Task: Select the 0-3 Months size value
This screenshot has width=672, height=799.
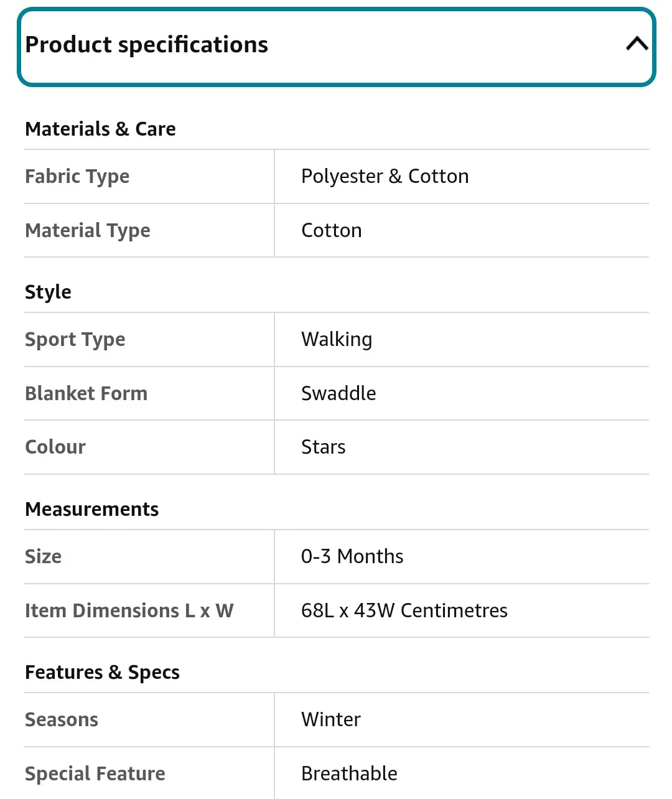Action: coord(352,556)
